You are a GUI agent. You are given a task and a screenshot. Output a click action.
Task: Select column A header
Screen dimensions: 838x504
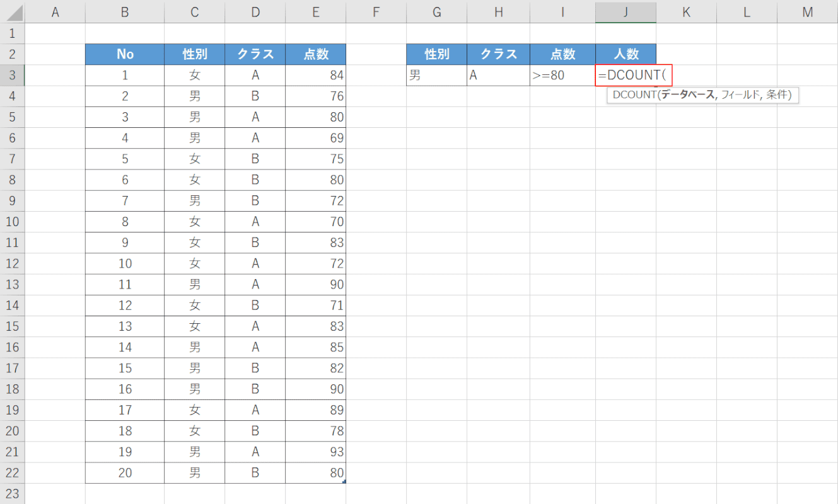click(55, 11)
